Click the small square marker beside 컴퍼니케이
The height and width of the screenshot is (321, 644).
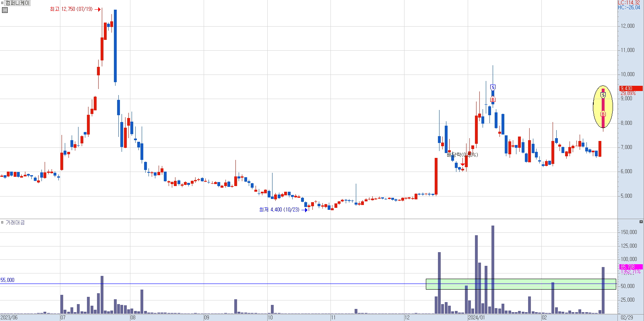pos(2,3)
